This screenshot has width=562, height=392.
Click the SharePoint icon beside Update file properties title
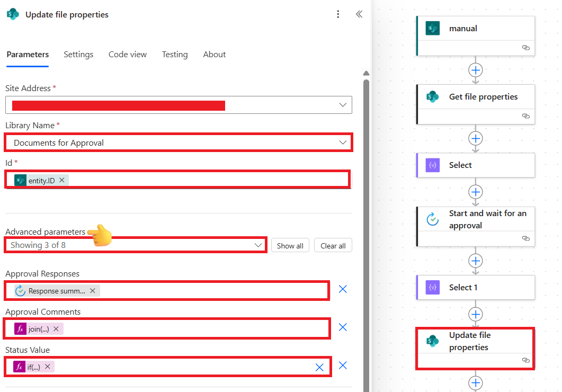point(13,14)
